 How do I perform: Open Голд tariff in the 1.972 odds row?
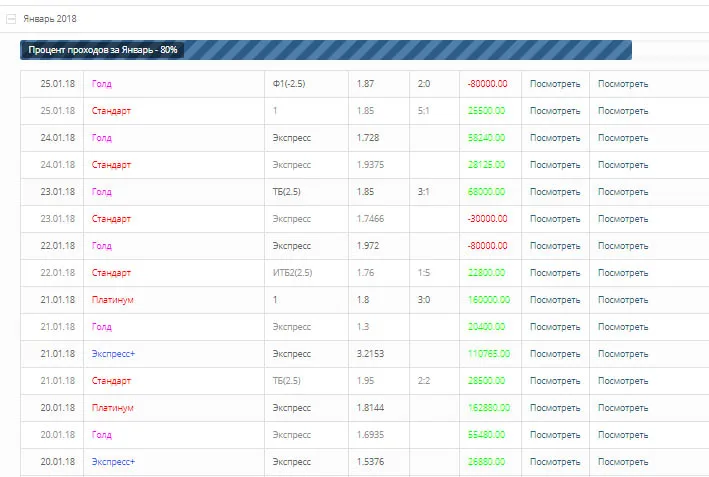102,246
